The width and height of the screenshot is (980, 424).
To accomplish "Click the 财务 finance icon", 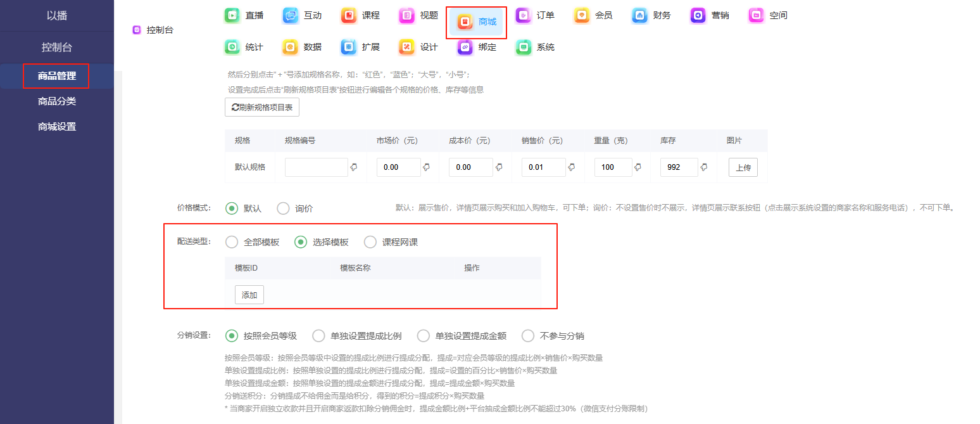I will (x=639, y=15).
